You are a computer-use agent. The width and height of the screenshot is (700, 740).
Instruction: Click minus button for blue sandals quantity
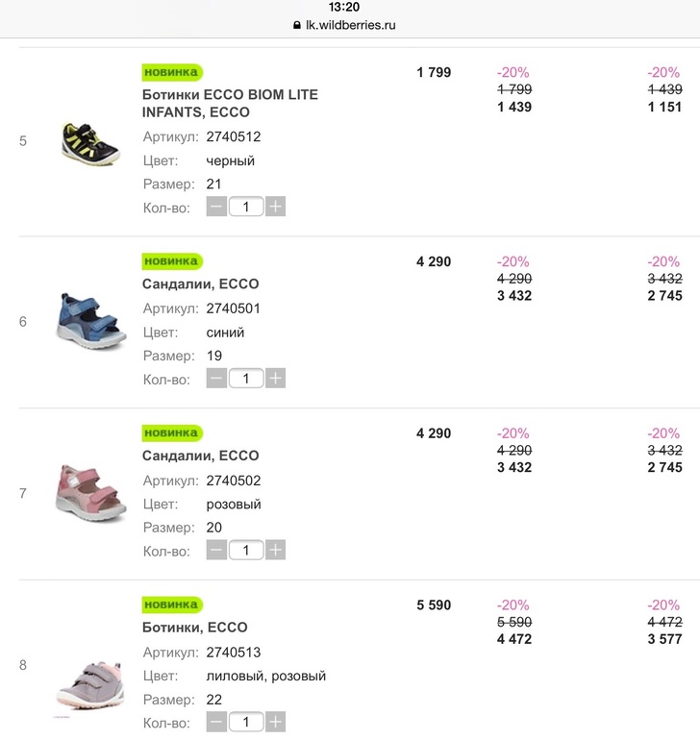coord(216,379)
